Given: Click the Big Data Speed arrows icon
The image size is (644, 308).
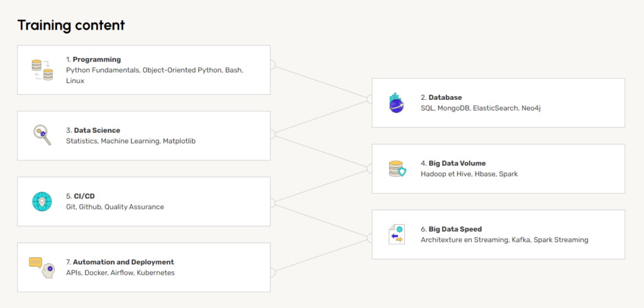Looking at the screenshot, I should pyautogui.click(x=397, y=234).
